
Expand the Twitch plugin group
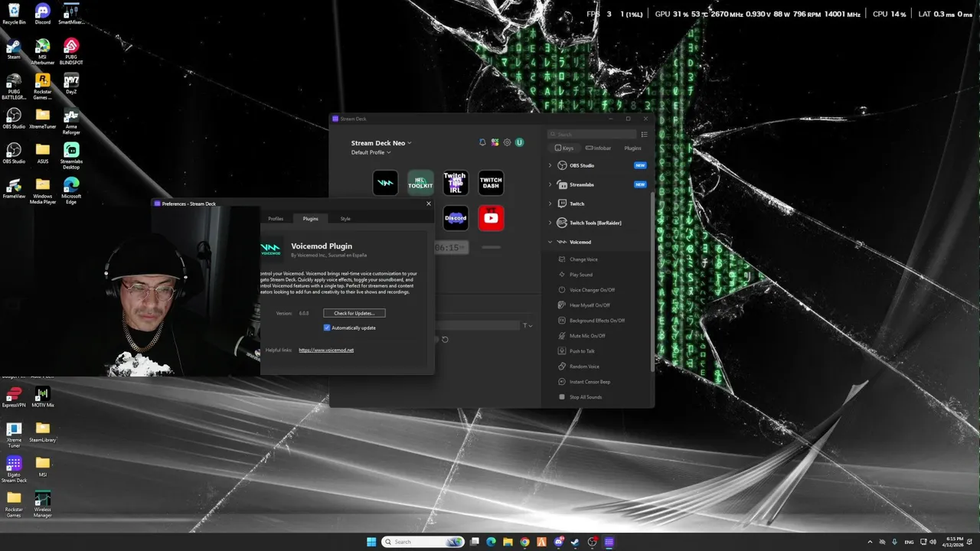click(550, 204)
